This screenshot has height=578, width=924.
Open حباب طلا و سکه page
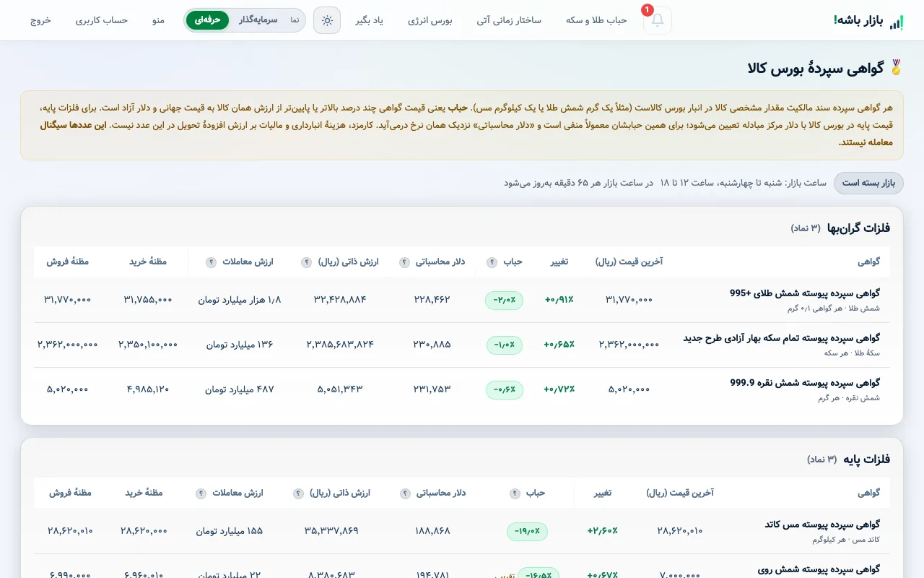(x=596, y=20)
